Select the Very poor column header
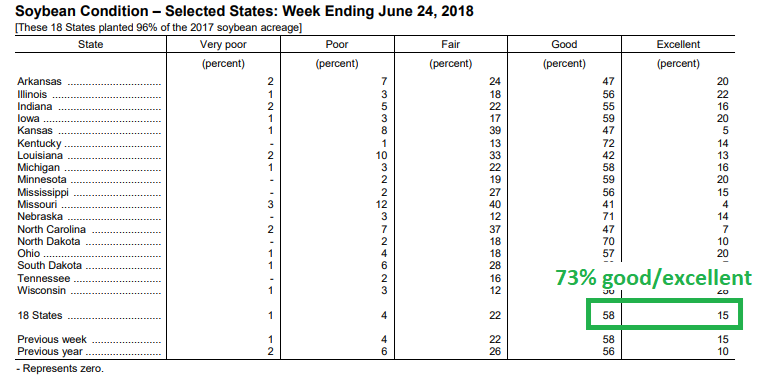Screen dimensions: 762x380 [x=223, y=45]
